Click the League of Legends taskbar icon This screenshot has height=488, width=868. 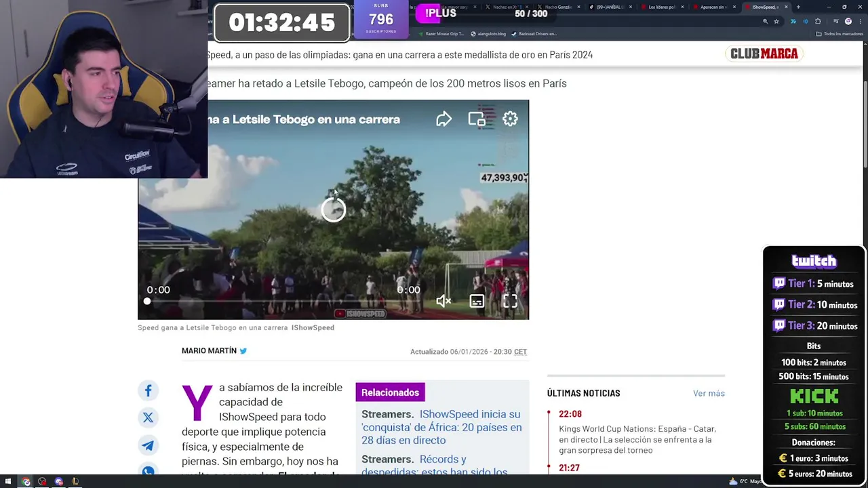(x=75, y=482)
